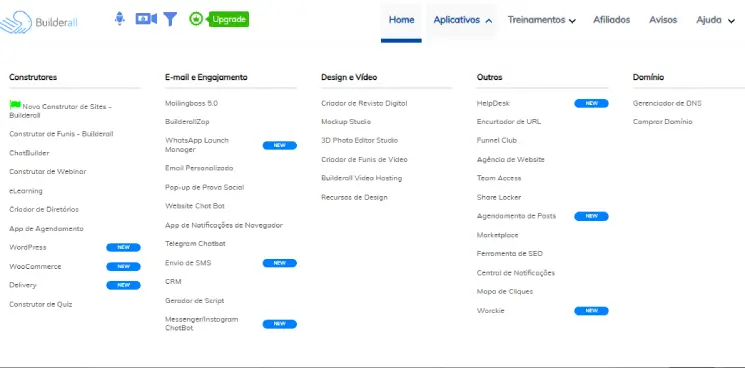Open Messenger/Instagram ChatBot
745x368 pixels.
pos(201,323)
